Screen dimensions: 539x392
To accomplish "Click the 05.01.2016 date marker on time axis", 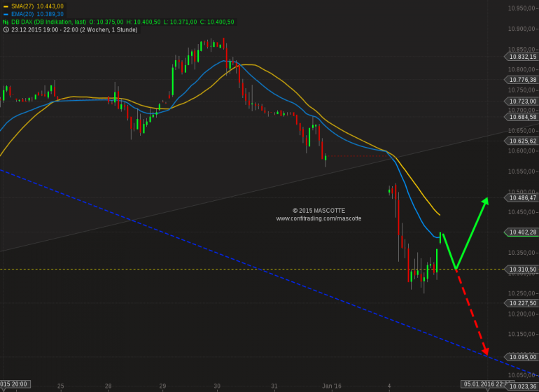I will [x=486, y=384].
